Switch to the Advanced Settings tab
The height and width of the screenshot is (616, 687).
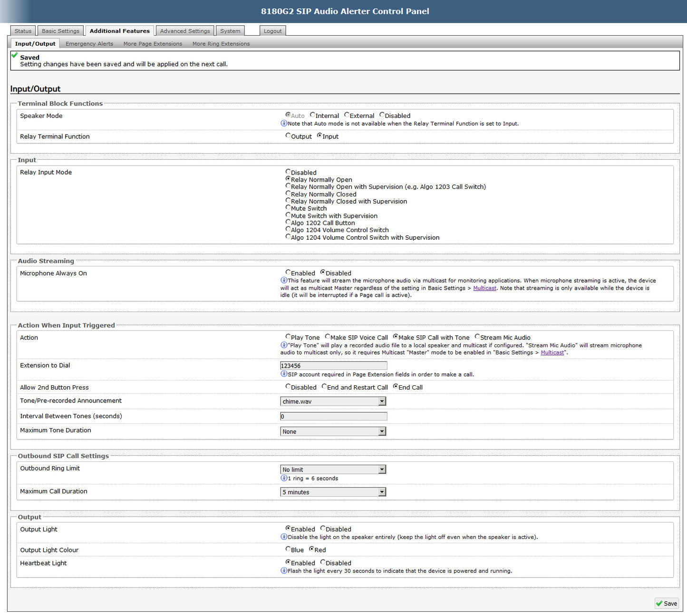[x=184, y=31]
